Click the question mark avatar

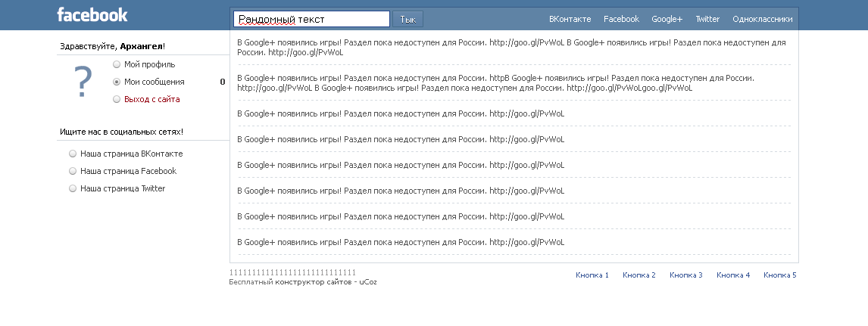click(x=84, y=82)
